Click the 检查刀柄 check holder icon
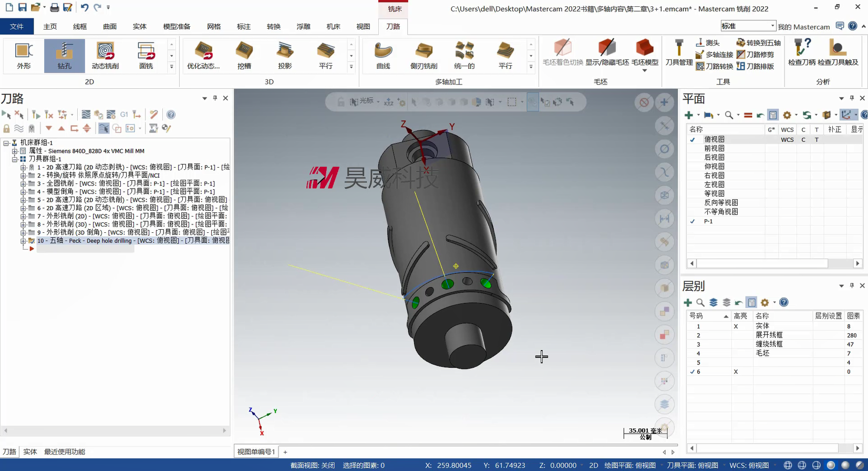 (802, 53)
